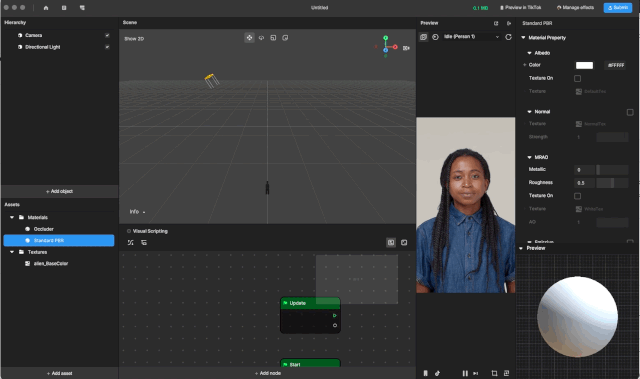
Task: Click the preview media library icon
Action: coord(423,37)
